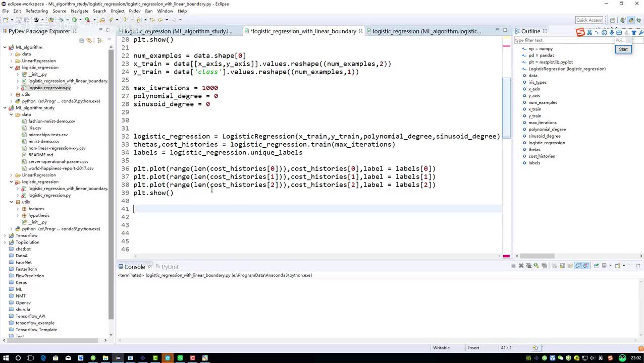This screenshot has width=644, height=363.
Task: Toggle show console on standard error
Action: [586, 266]
